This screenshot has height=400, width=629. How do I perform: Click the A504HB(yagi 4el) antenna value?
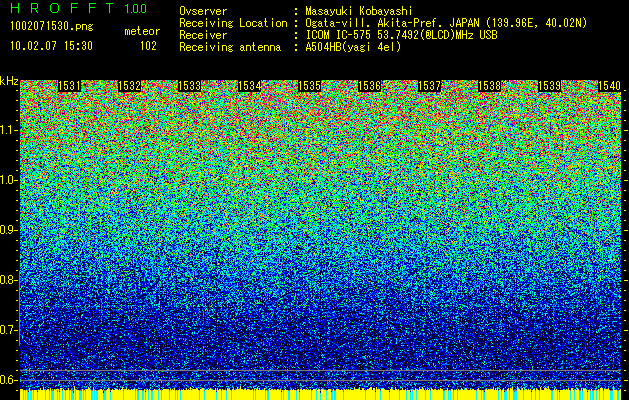pyautogui.click(x=353, y=47)
